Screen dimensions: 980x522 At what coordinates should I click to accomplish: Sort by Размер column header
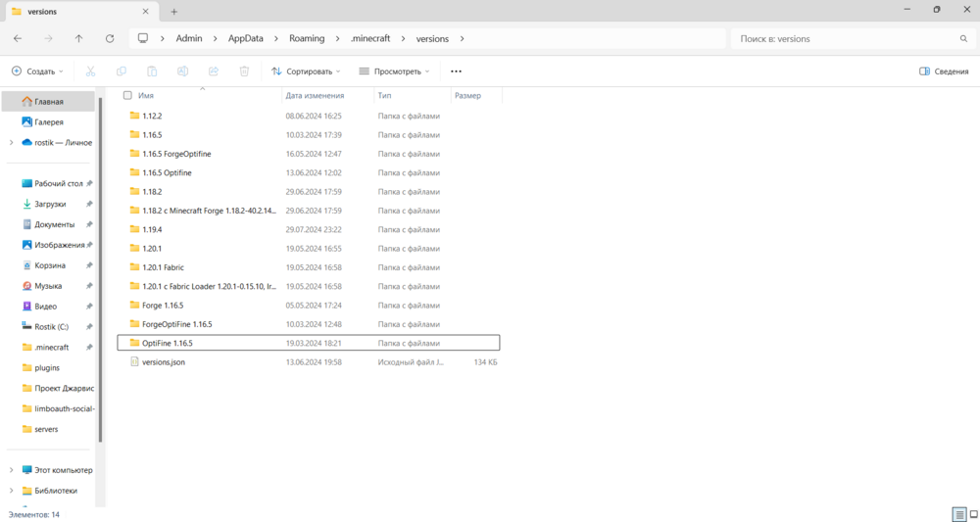tap(468, 96)
